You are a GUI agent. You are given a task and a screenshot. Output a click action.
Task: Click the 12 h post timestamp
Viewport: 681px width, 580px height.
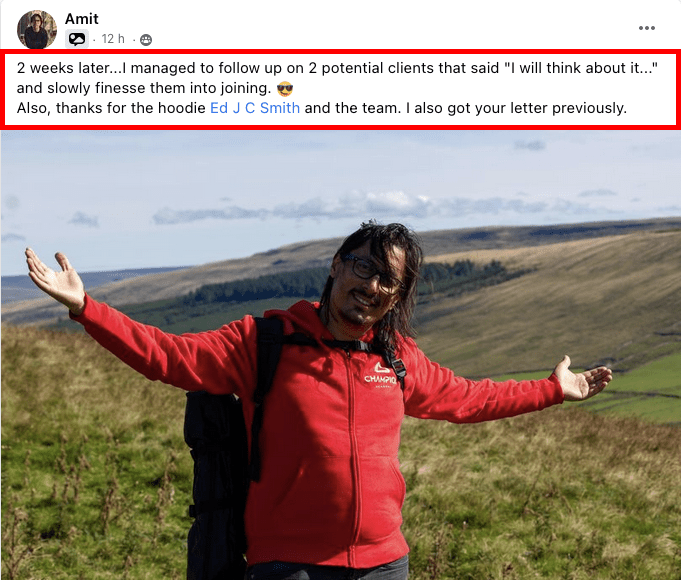click(113, 39)
